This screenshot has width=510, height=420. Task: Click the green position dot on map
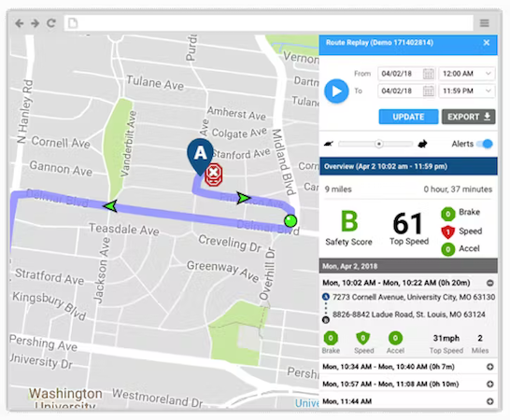pos(290,220)
